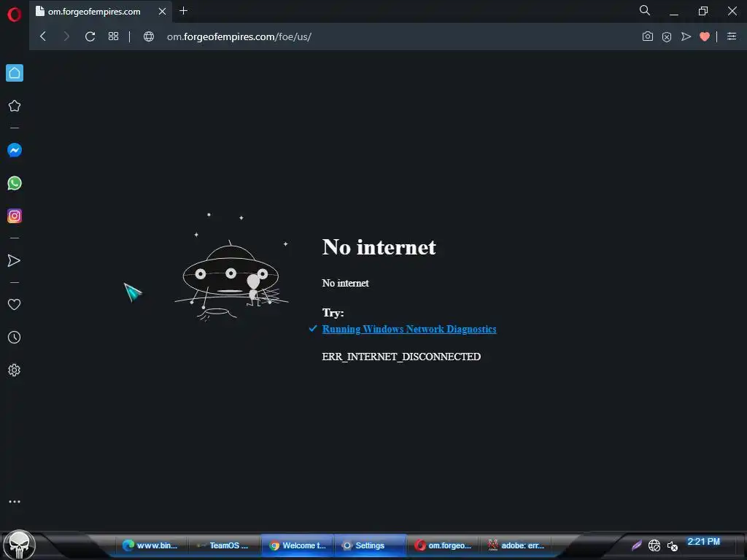Open a new tab with plus button
Screen dimensions: 747x560
[183, 10]
